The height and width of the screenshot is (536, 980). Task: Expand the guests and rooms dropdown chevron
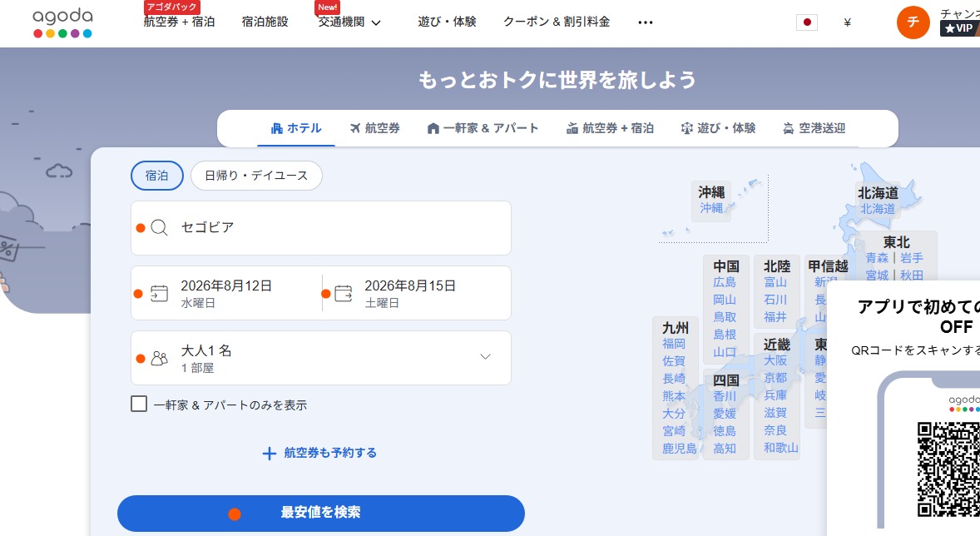(x=485, y=356)
